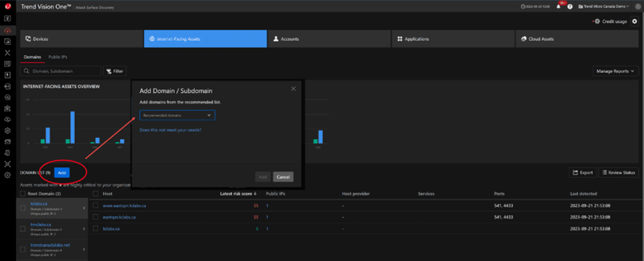Open the tclabs.ca host link in table
This screenshot has height=261, width=644.
111,228
